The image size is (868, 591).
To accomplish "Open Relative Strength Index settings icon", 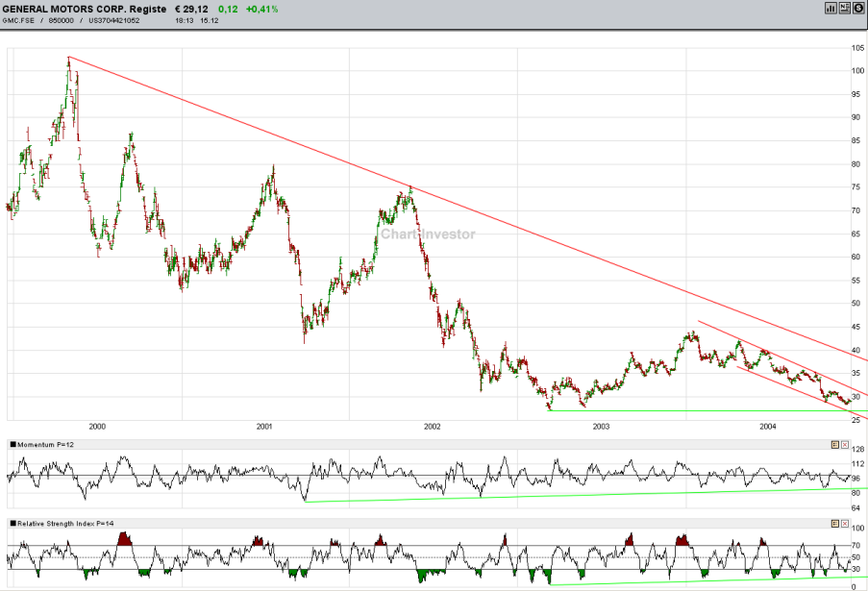I will [x=834, y=523].
